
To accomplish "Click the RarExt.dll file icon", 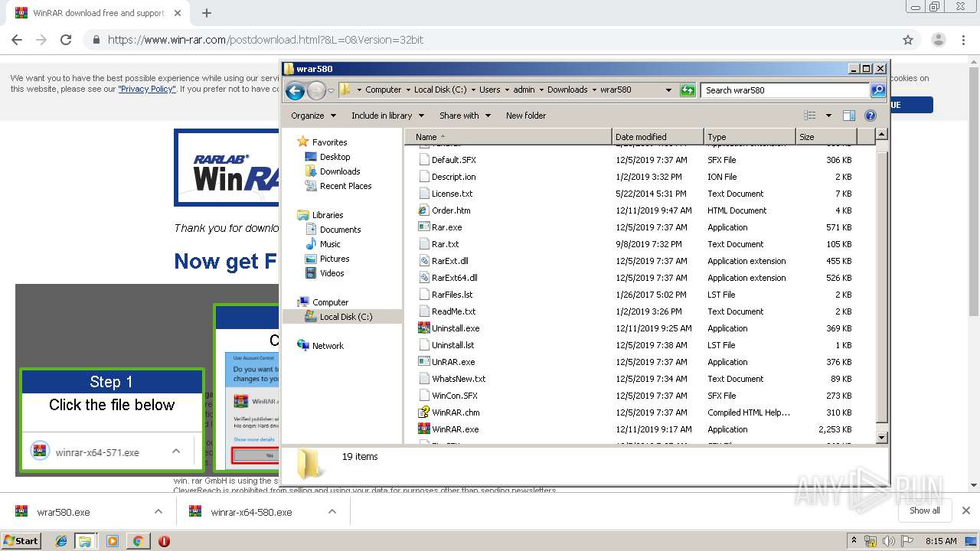I will [x=424, y=261].
